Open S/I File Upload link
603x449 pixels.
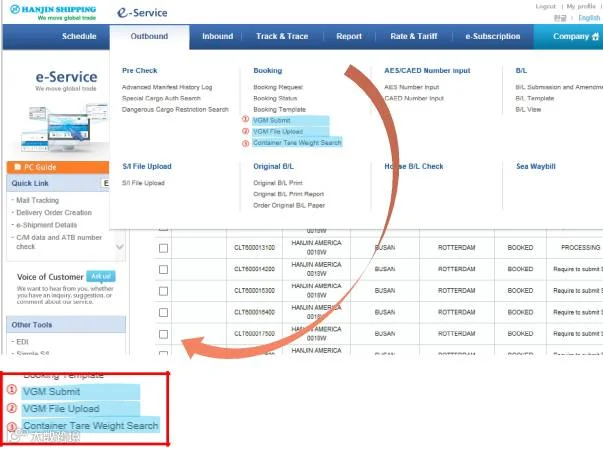tap(143, 183)
